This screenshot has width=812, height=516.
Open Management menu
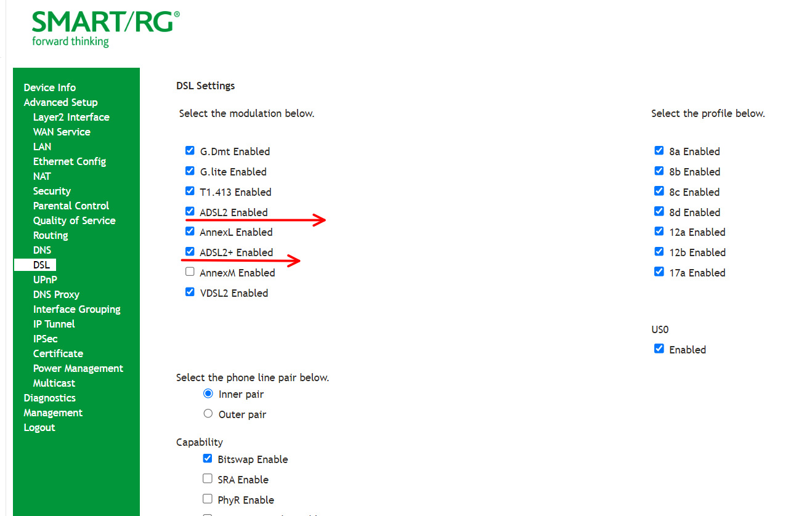pyautogui.click(x=53, y=413)
